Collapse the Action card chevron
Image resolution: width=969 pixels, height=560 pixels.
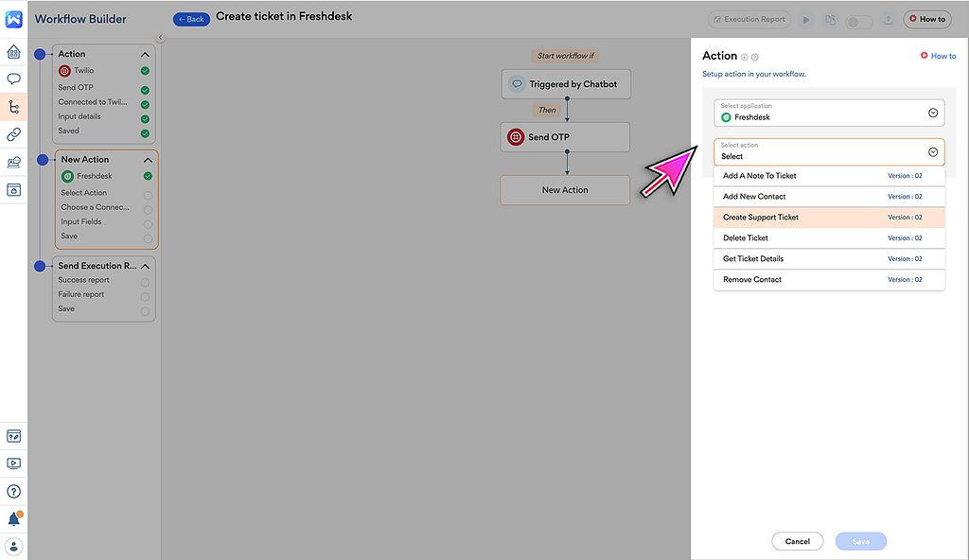145,55
